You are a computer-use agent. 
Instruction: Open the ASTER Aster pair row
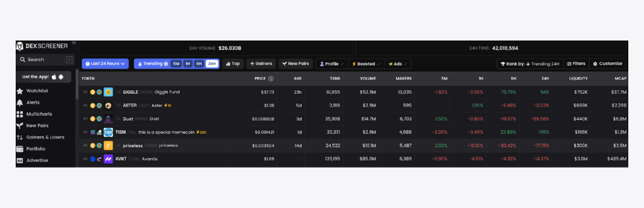pos(353,106)
